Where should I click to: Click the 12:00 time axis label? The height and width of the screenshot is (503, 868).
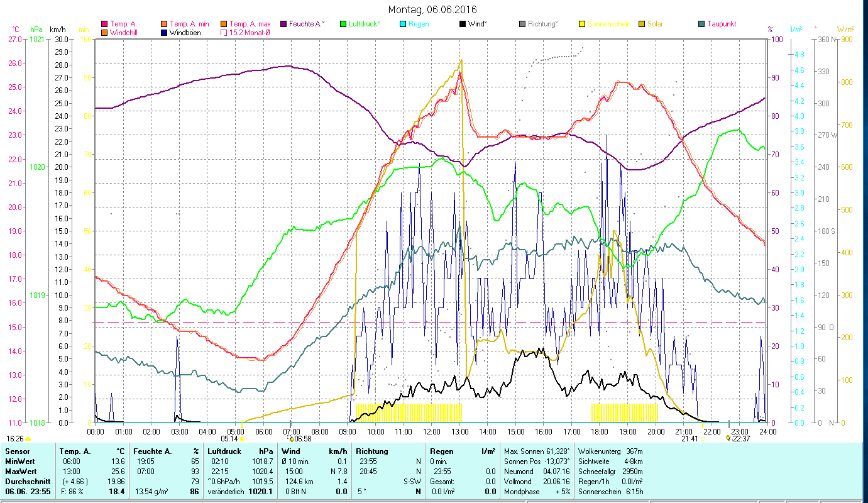(432, 432)
